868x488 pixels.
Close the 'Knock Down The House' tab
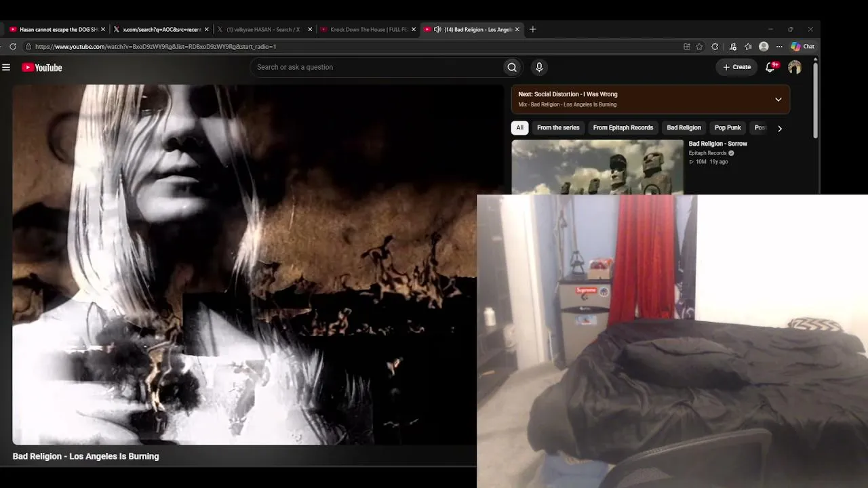pyautogui.click(x=414, y=30)
